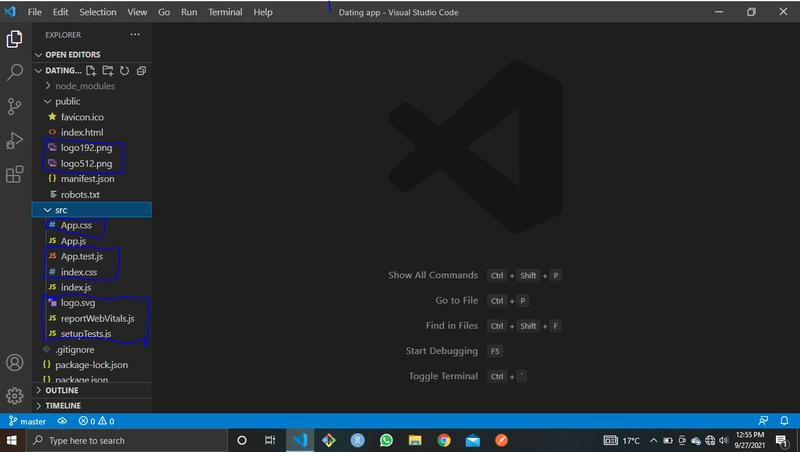This screenshot has width=800, height=452.
Task: Open the Terminal menu
Action: coord(225,12)
